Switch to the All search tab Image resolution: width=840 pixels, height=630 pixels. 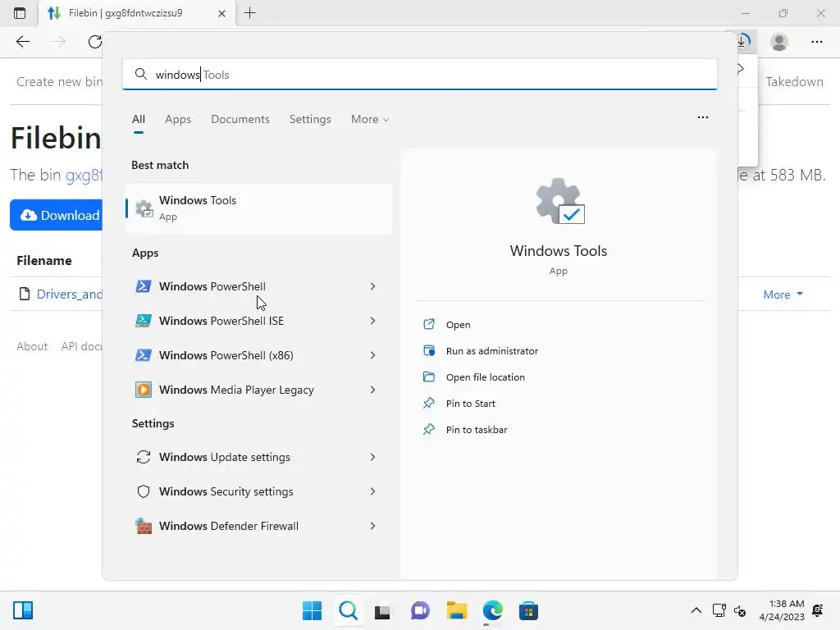[x=138, y=120]
